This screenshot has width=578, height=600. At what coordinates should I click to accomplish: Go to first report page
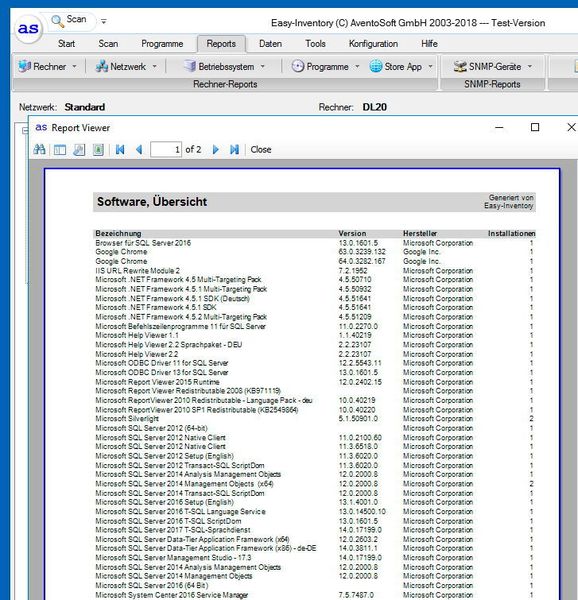click(x=120, y=150)
